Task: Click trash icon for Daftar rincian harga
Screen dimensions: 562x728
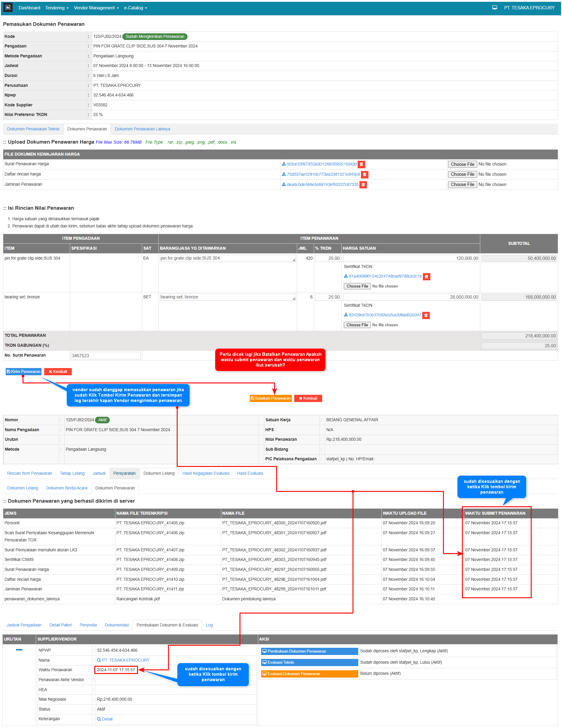Action: tap(364, 174)
